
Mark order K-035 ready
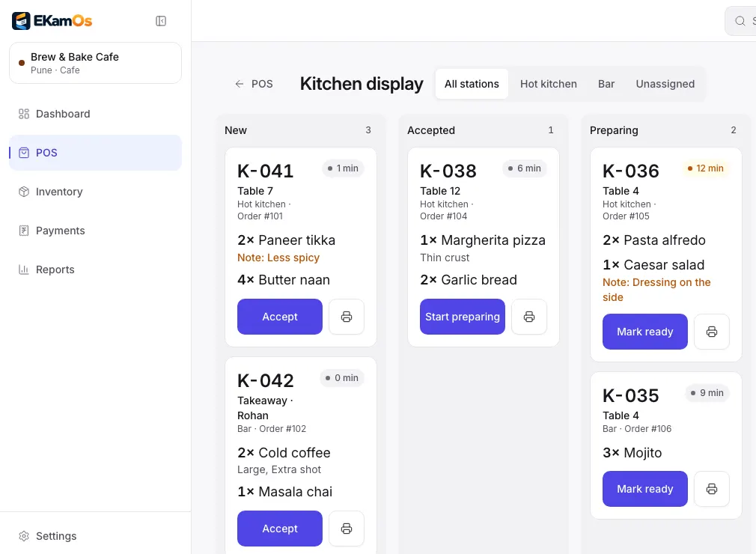click(644, 489)
